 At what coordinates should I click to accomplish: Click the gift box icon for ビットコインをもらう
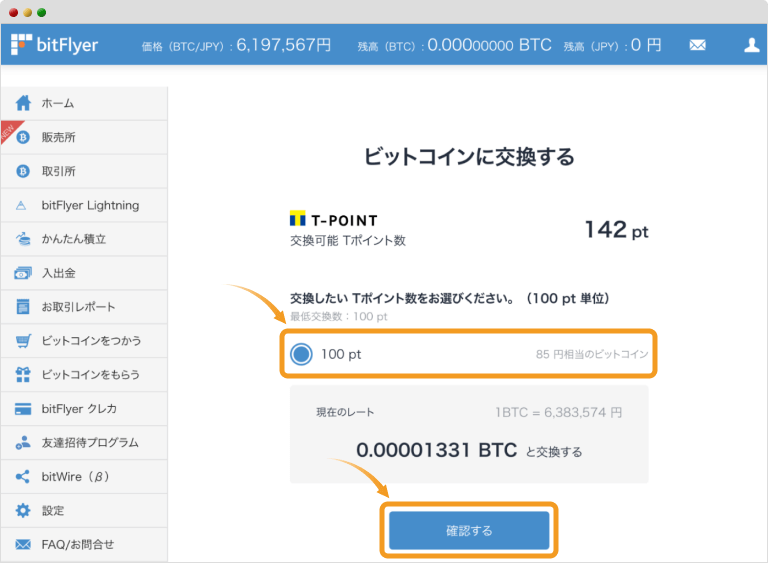click(23, 374)
